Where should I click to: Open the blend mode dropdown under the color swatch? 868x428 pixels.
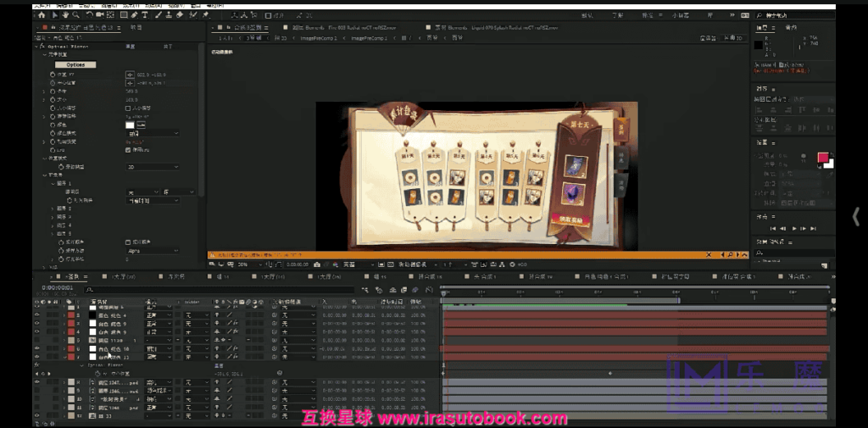(x=153, y=133)
